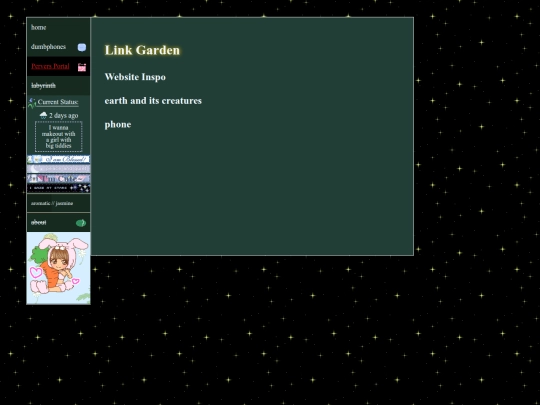Select the '2 days ago' timestamp

click(63, 115)
